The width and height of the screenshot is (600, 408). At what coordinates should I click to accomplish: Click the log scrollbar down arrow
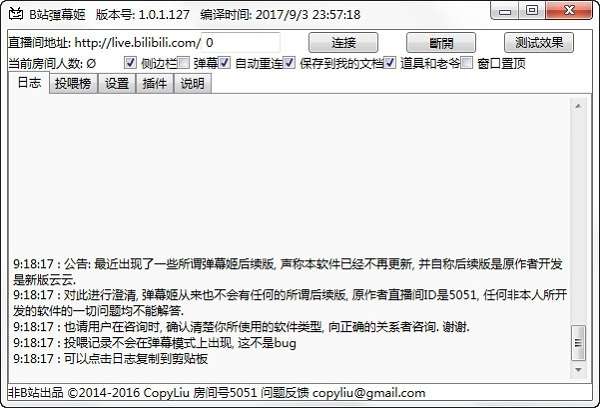[x=578, y=370]
